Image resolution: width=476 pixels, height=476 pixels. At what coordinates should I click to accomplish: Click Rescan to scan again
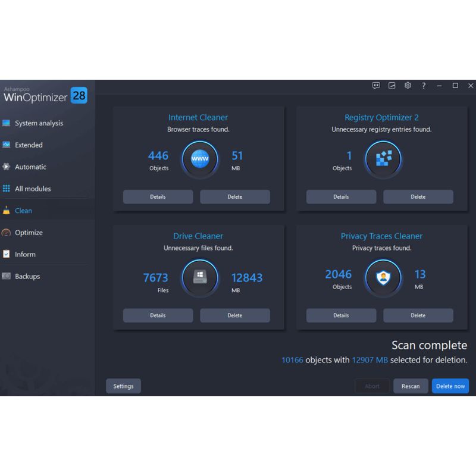pos(411,386)
